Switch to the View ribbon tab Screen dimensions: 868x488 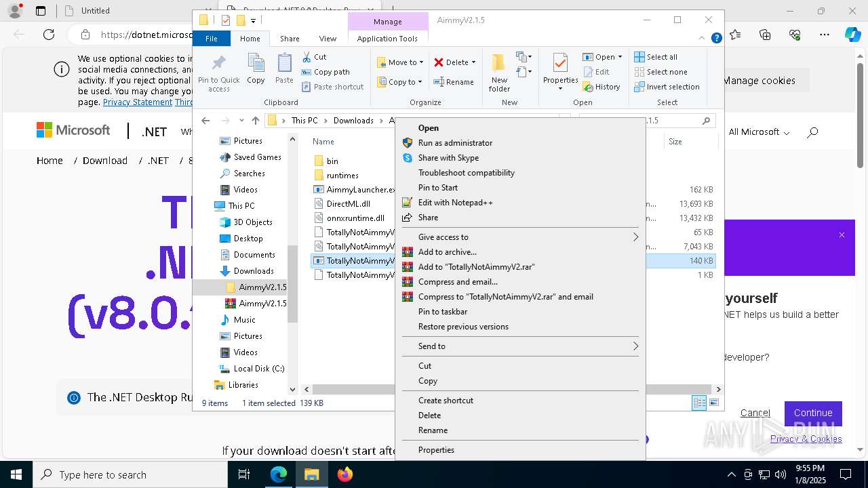(x=328, y=39)
